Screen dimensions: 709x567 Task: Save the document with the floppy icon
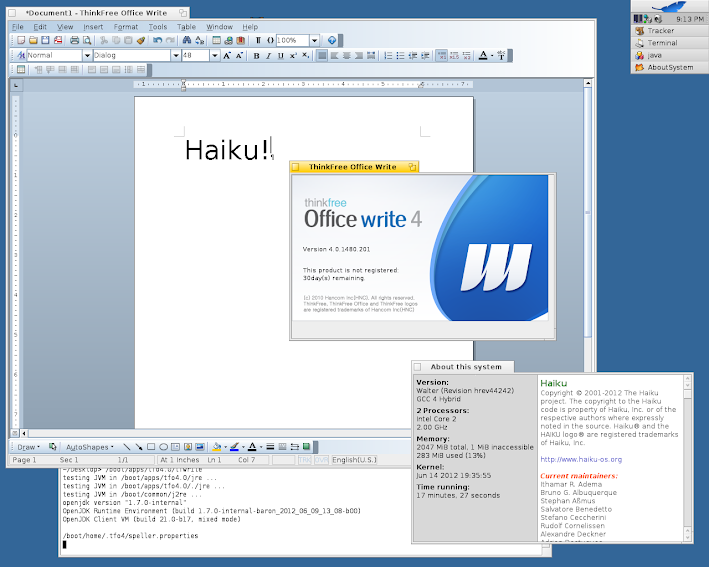(45, 40)
